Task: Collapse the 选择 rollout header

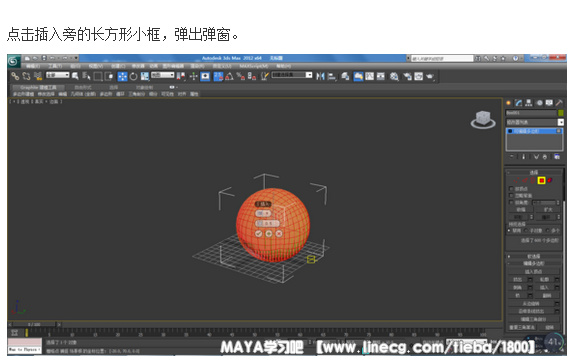Action: (x=534, y=172)
